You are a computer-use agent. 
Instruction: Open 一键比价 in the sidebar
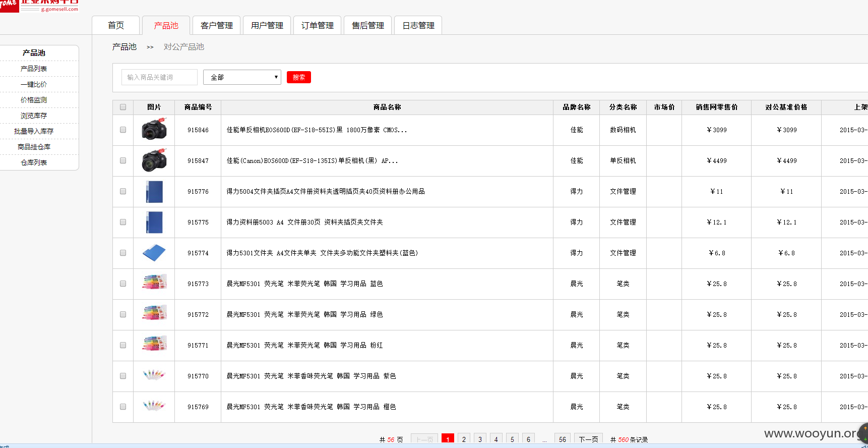34,84
